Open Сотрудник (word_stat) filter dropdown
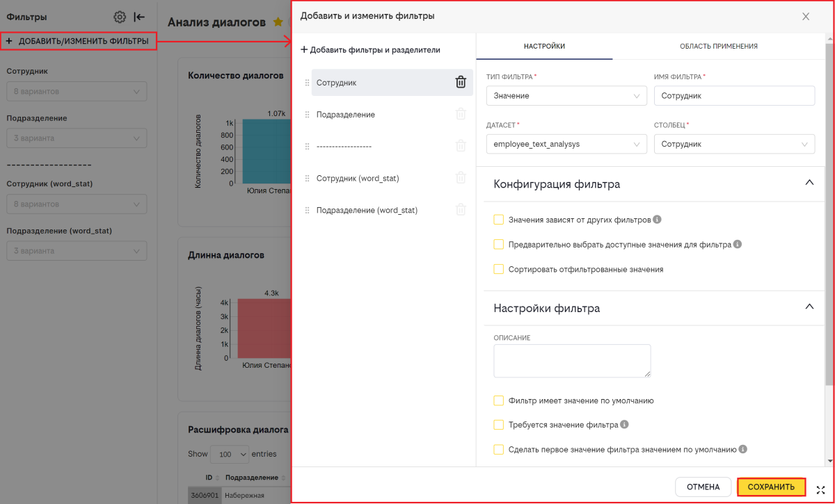This screenshot has width=835, height=504. [77, 204]
